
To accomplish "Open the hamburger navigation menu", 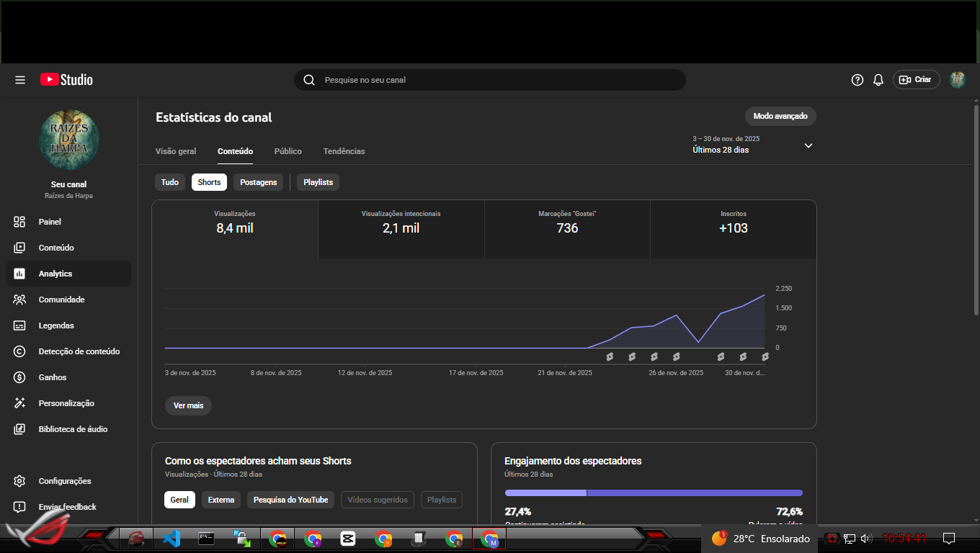I will click(x=20, y=80).
